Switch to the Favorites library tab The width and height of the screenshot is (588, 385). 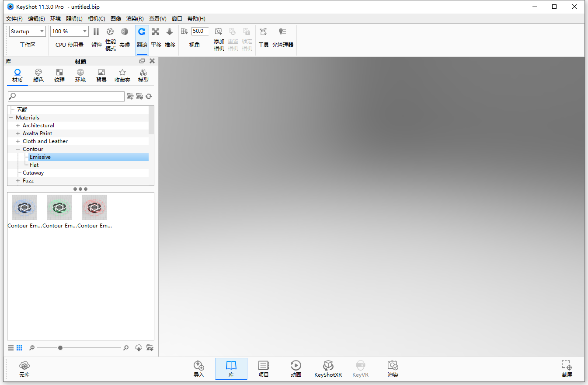pos(122,76)
